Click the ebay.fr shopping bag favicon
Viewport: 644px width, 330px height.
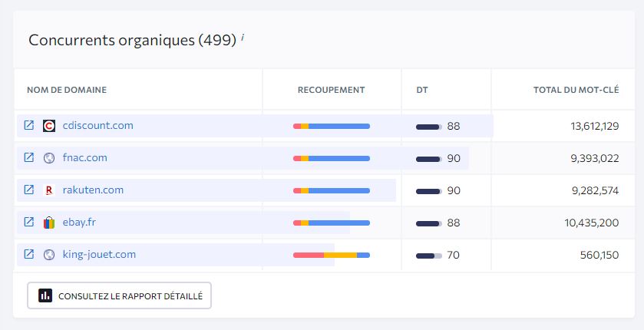49,223
